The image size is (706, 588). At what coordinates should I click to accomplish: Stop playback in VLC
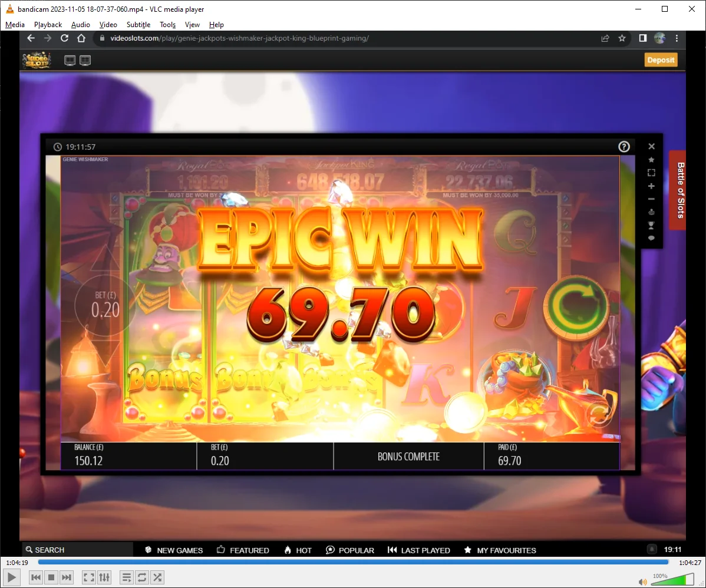51,577
